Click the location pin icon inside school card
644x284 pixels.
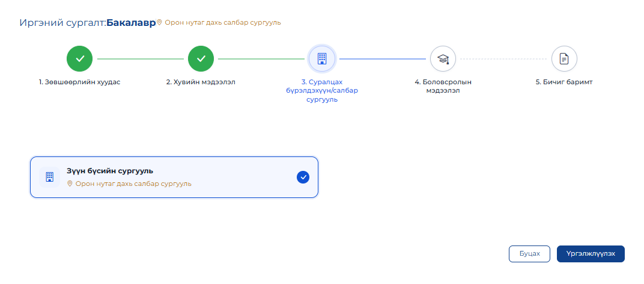[x=70, y=184]
